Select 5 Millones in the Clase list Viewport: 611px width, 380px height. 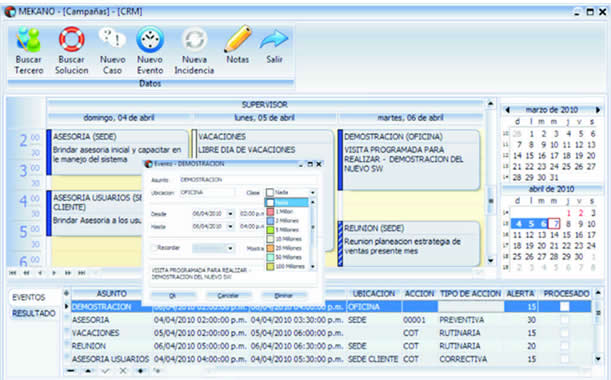287,230
